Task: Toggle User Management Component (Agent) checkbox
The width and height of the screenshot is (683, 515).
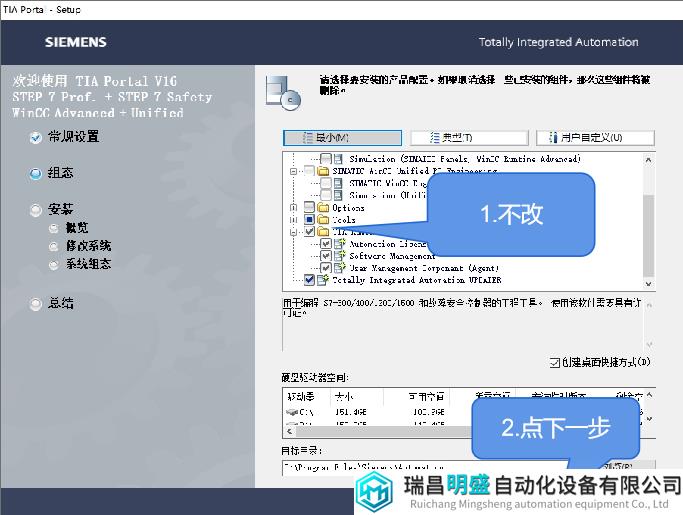Action: [326, 268]
